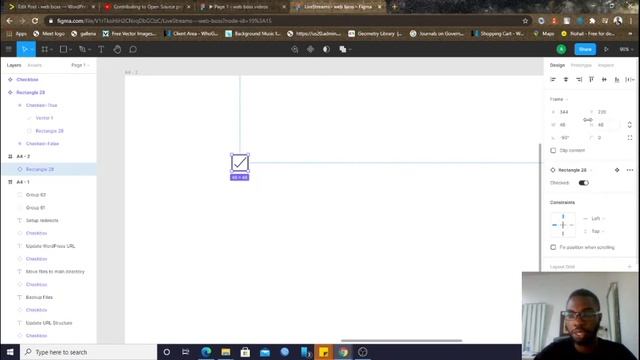Toggle constrain proportions link

pos(588,120)
